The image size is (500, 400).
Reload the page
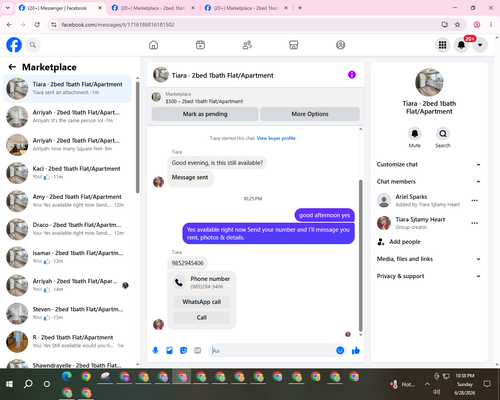pos(37,25)
